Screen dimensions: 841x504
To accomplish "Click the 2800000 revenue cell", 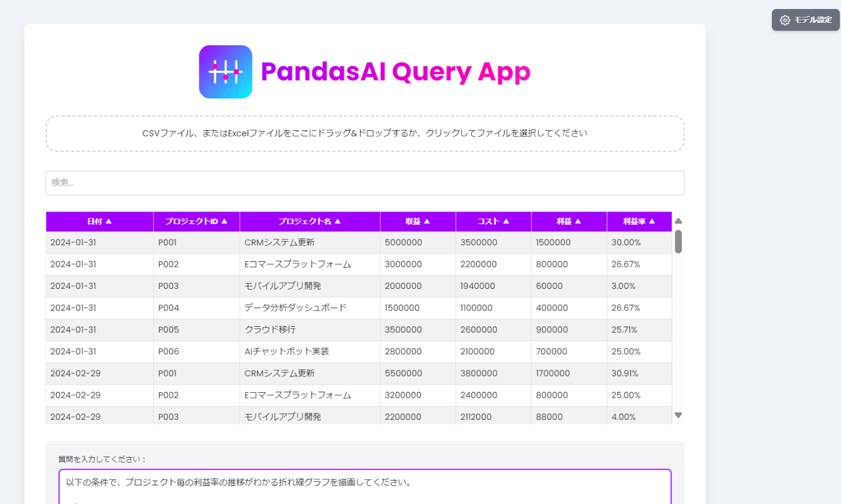I will [x=418, y=351].
